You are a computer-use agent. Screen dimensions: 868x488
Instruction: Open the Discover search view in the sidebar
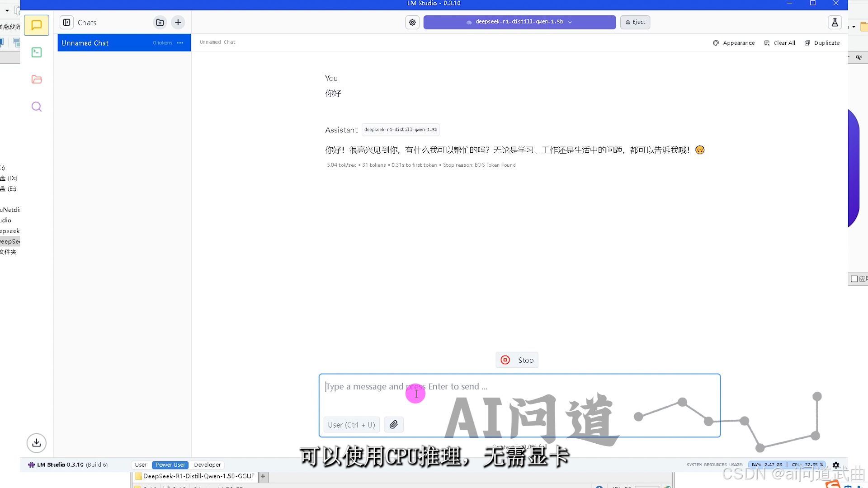(x=37, y=107)
